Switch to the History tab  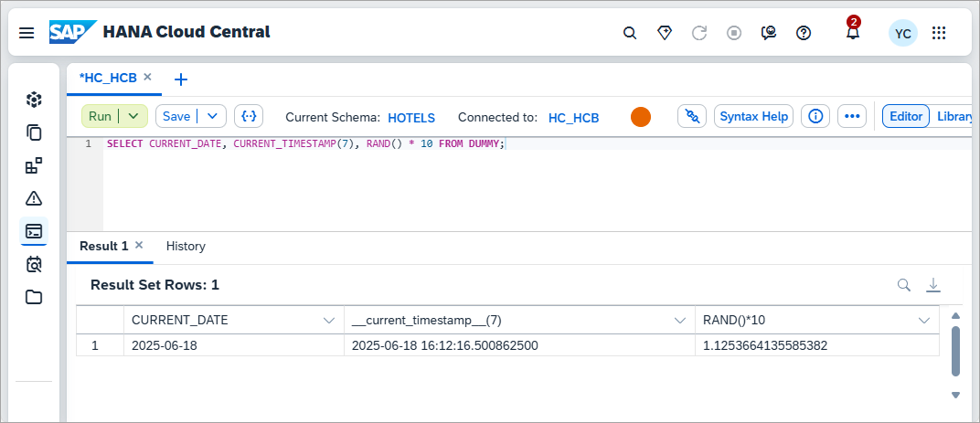click(x=186, y=246)
